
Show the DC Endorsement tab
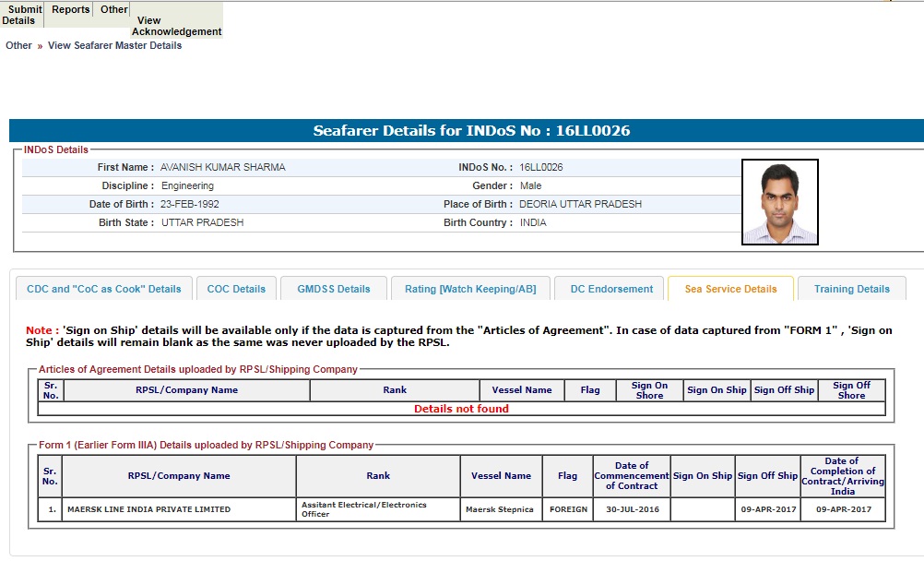click(611, 289)
